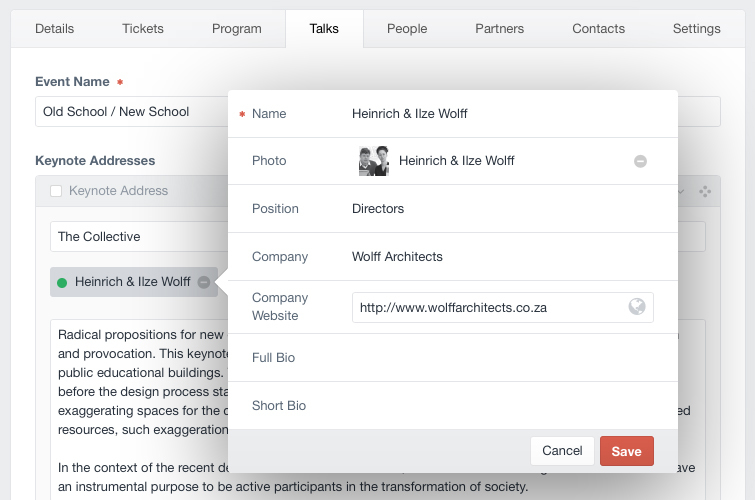Select the People tab
The width and height of the screenshot is (755, 500).
click(x=407, y=29)
